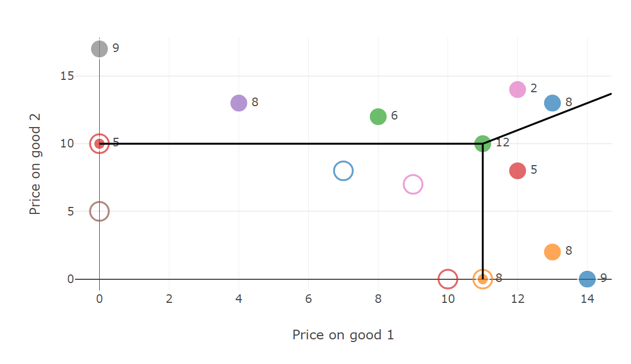This screenshot has width=631, height=364.
Task: Select the red hollow circle on the x-axis
Action: coord(448,279)
